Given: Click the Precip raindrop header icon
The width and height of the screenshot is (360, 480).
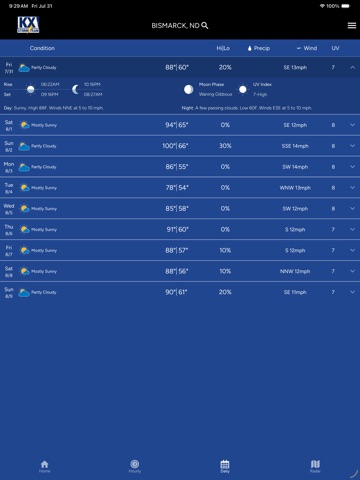Looking at the screenshot, I should [249, 48].
